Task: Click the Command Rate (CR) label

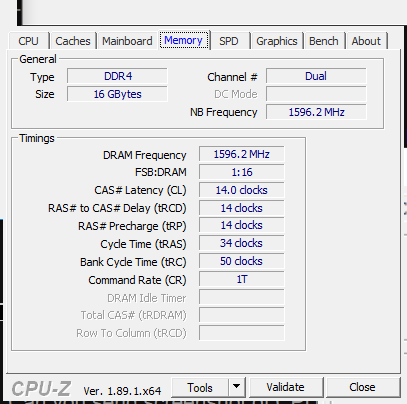Action: [137, 280]
